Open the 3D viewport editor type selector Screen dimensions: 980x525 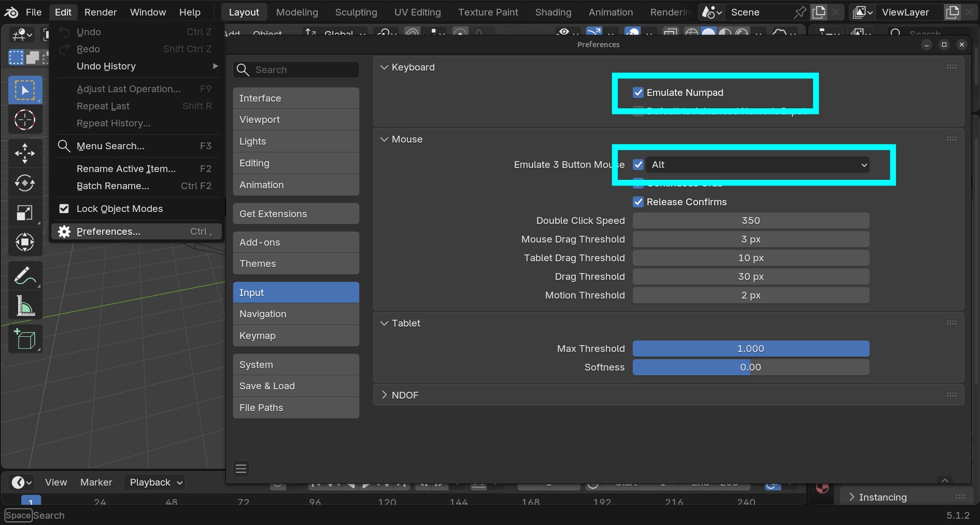21,35
